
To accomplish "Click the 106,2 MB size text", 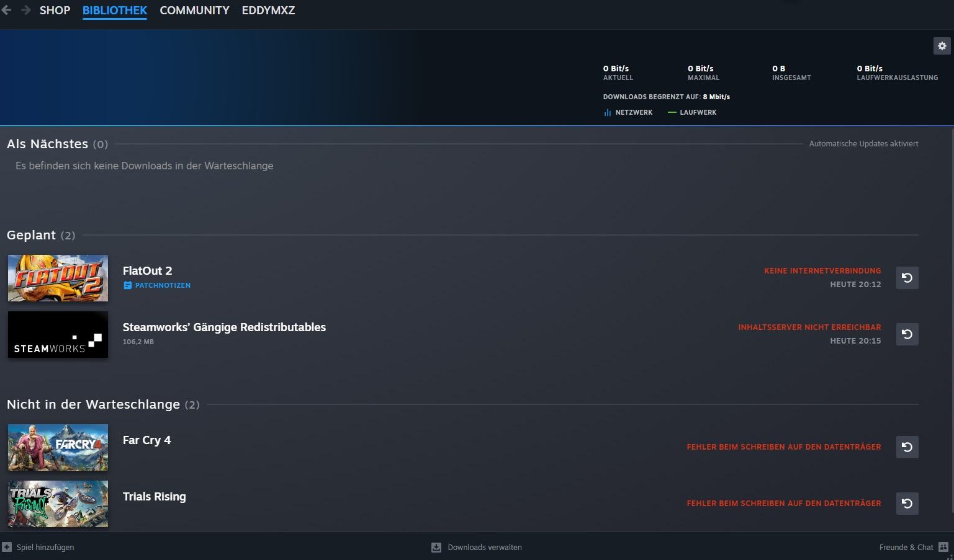I will pyautogui.click(x=138, y=342).
